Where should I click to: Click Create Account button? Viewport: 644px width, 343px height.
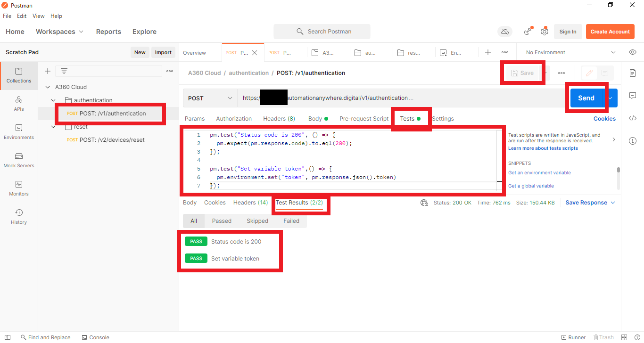(610, 32)
